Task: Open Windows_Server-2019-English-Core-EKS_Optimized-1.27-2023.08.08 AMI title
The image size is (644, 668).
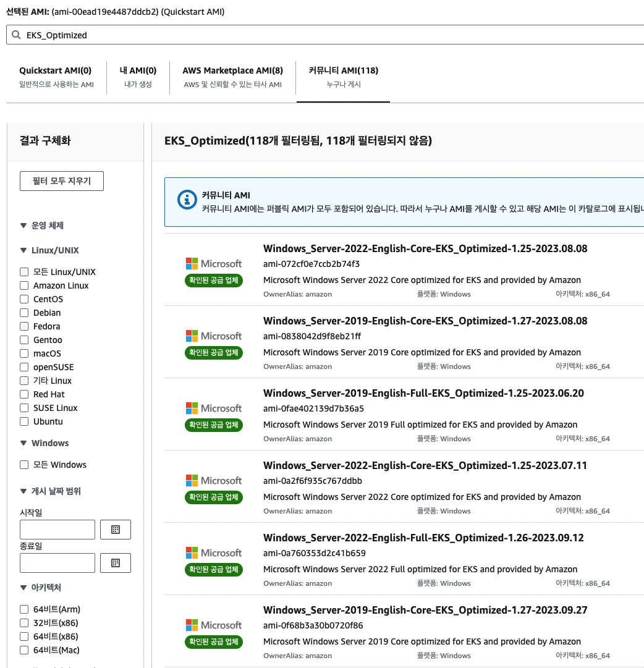Action: [x=425, y=321]
